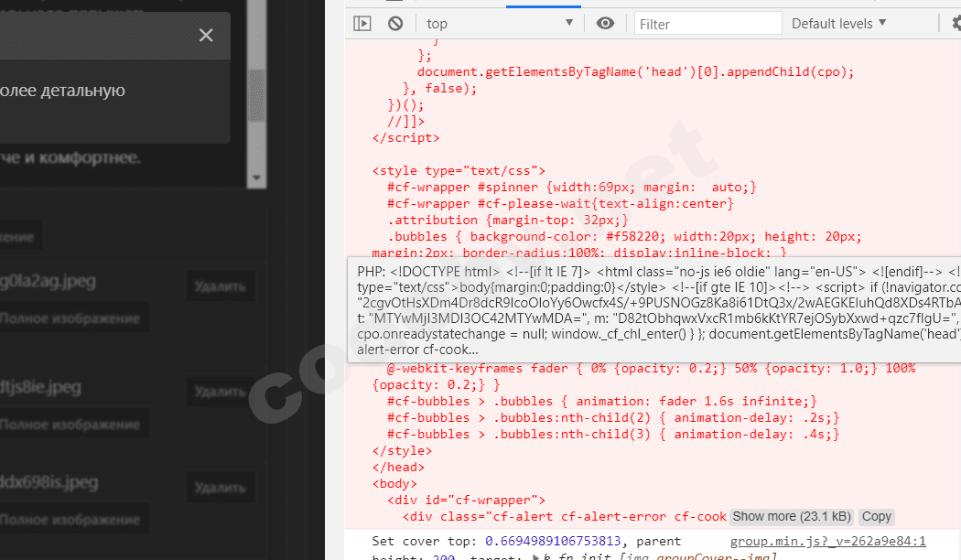Click the PHP: <!DOCTYPE html> tooltip text
This screenshot has width=961, height=560.
[659, 310]
